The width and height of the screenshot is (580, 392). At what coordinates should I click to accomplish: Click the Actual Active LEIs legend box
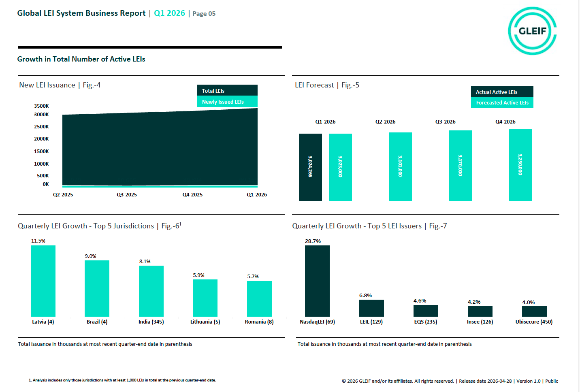[x=502, y=92]
